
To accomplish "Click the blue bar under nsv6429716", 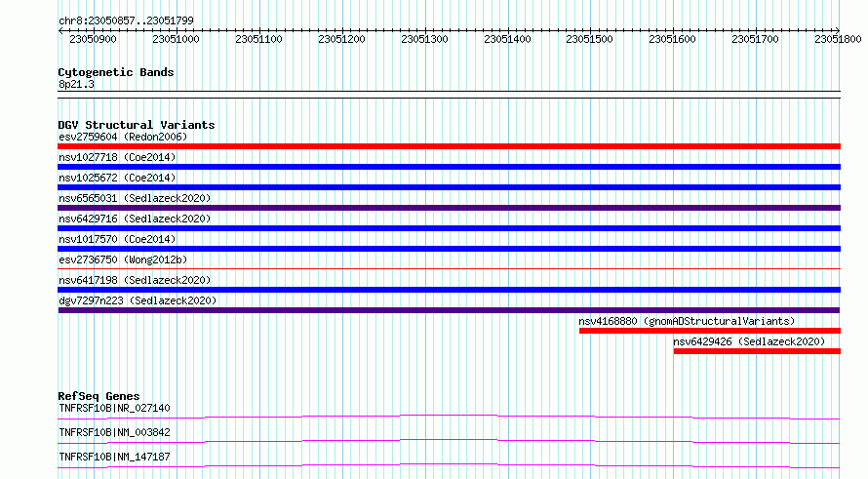I will click(449, 228).
